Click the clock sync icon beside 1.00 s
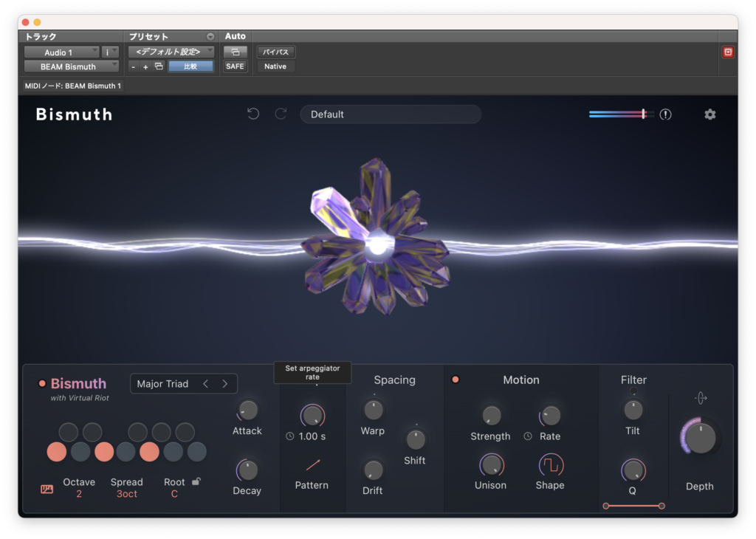Screen dimensions: 756x539 pyautogui.click(x=289, y=436)
